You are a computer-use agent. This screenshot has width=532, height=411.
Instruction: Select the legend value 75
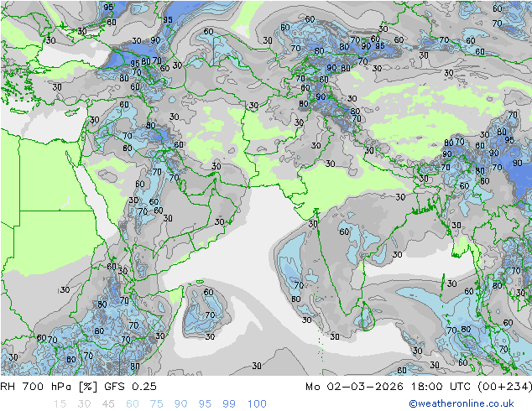(156, 403)
